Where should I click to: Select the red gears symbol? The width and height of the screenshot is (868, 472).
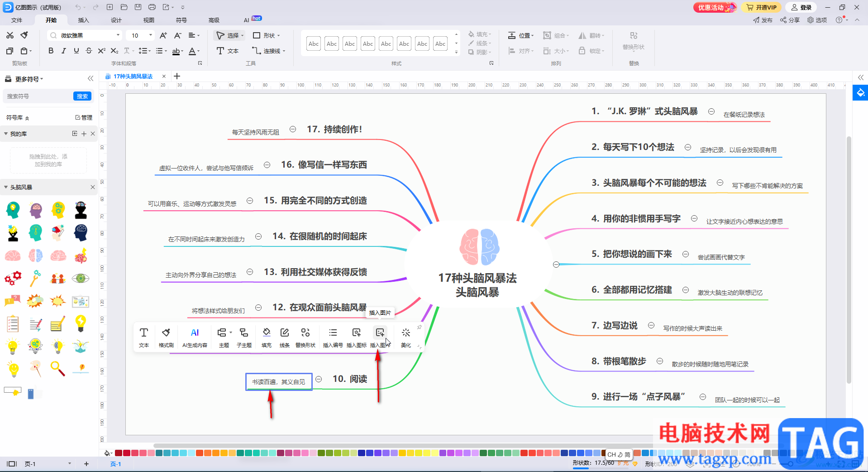(13, 278)
